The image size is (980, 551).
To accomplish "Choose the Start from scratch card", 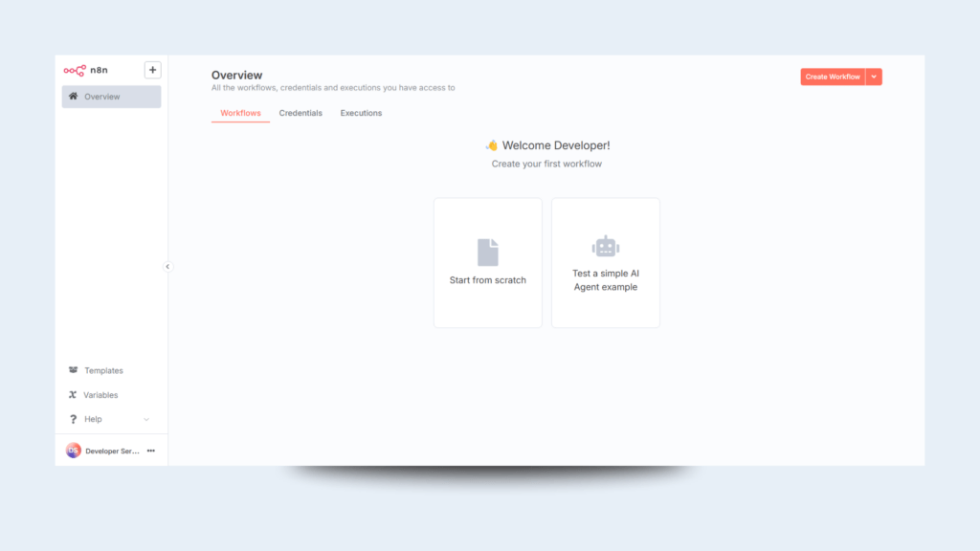I will 488,263.
